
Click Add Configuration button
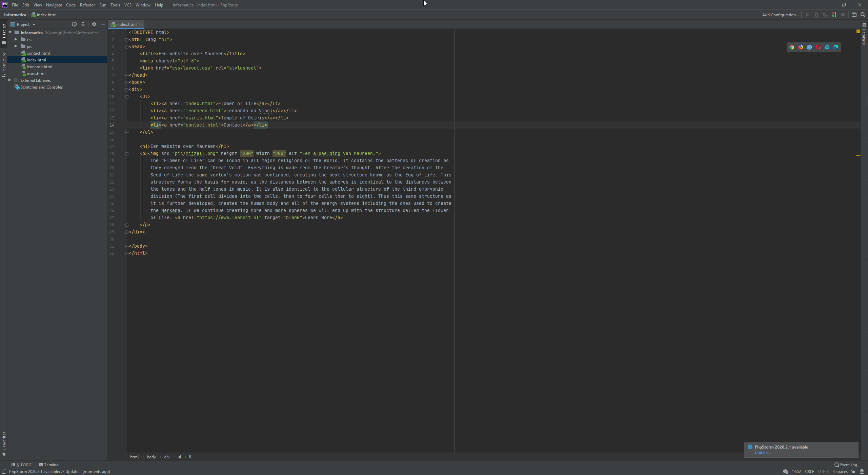(x=780, y=15)
